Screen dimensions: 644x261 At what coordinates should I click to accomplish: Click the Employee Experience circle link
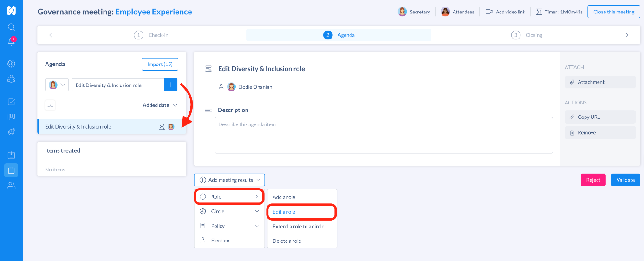[x=153, y=12]
